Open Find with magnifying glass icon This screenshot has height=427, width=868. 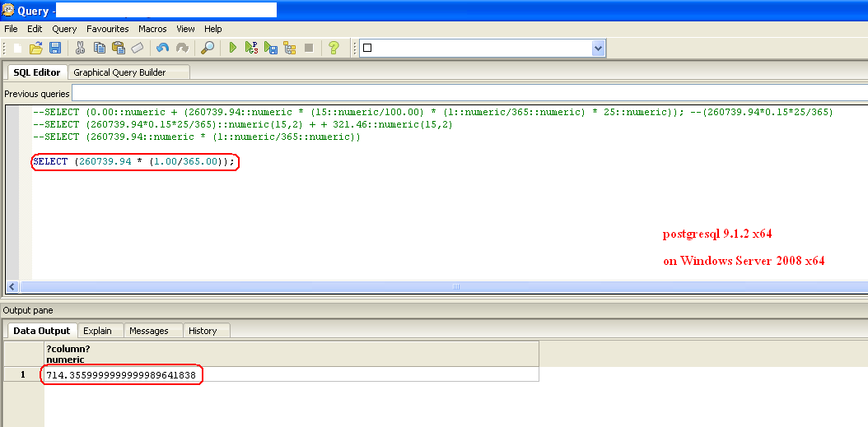(x=208, y=48)
